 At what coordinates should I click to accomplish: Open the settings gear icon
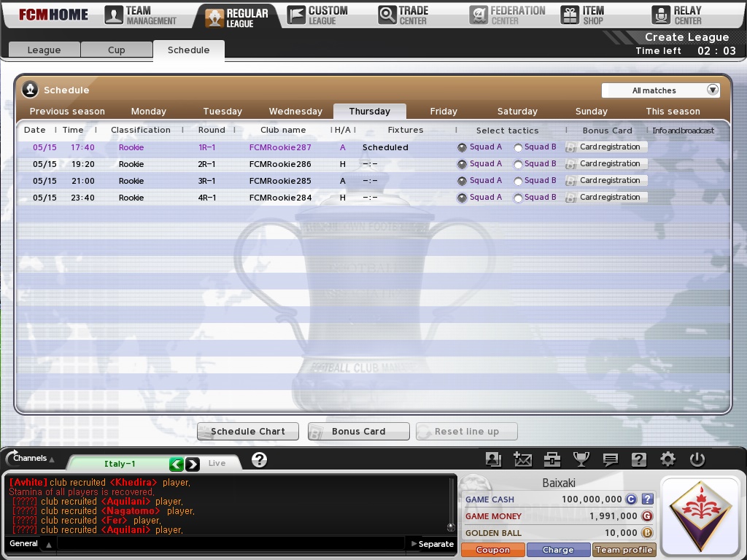[x=667, y=459]
